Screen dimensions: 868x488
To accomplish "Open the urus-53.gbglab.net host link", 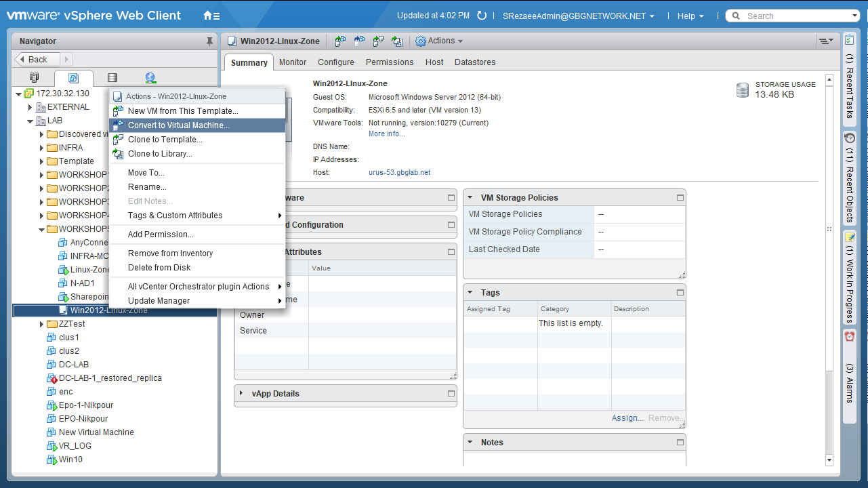I will pyautogui.click(x=399, y=172).
